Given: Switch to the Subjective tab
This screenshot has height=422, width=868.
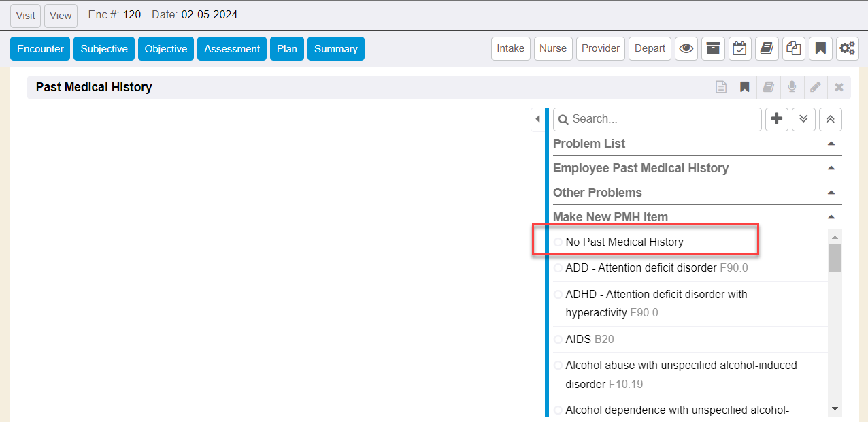Looking at the screenshot, I should point(104,49).
